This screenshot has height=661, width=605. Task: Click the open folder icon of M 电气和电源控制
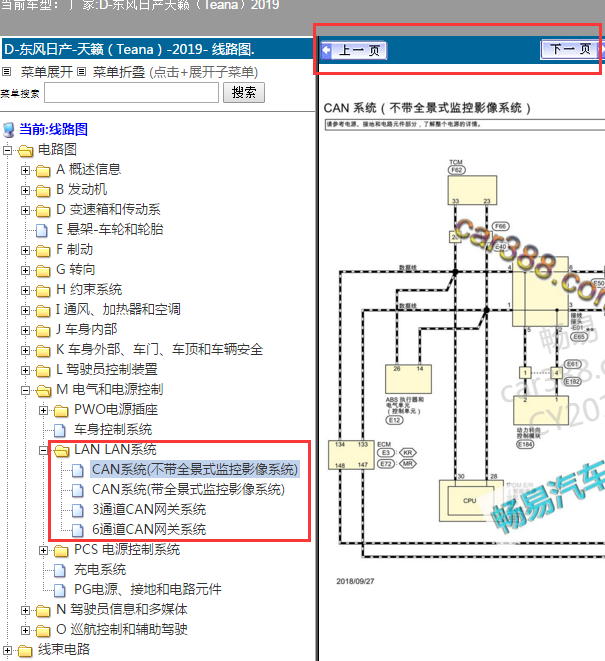43,390
